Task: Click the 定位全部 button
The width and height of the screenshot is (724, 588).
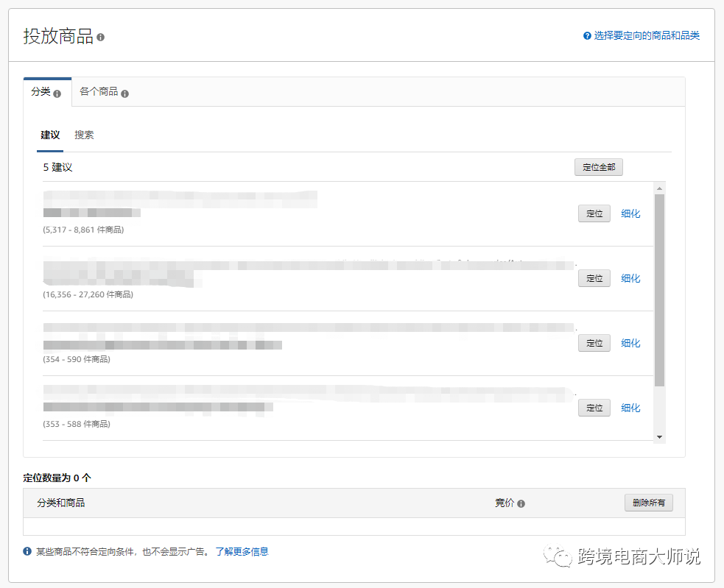Action: (x=598, y=167)
